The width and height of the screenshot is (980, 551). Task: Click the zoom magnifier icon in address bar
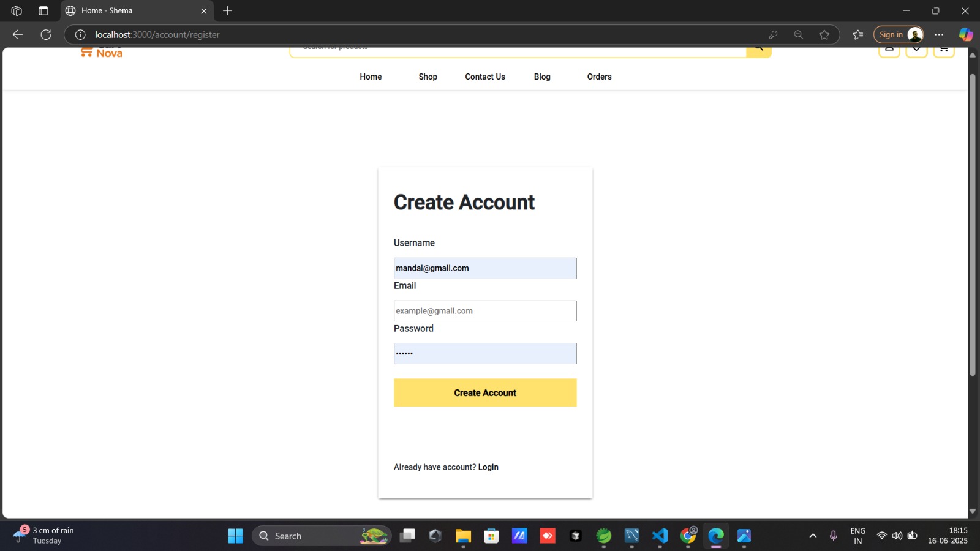click(799, 35)
